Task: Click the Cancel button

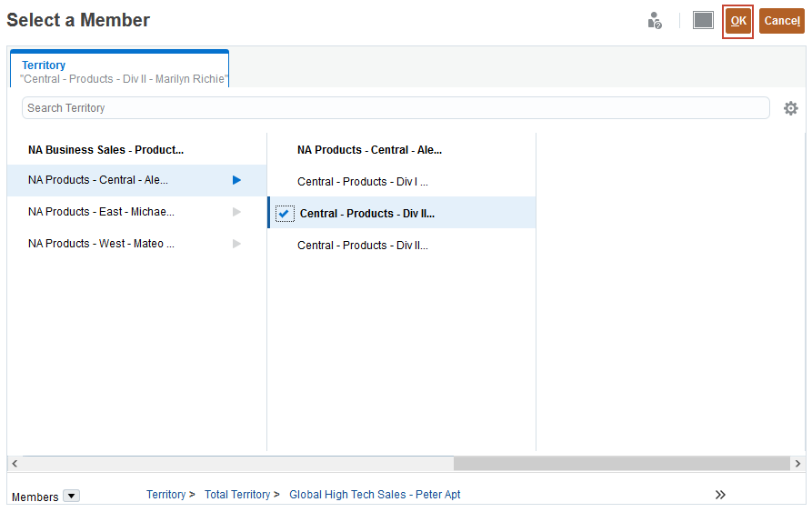Action: tap(782, 21)
